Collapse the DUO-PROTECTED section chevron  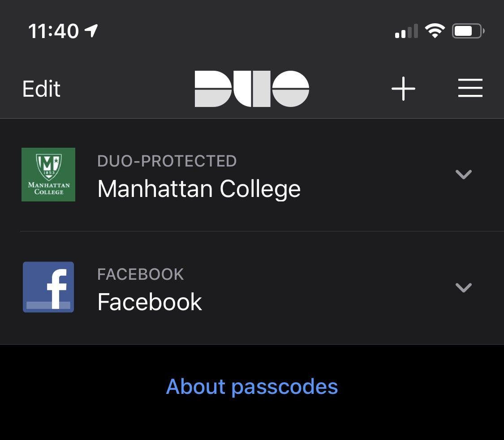click(464, 175)
